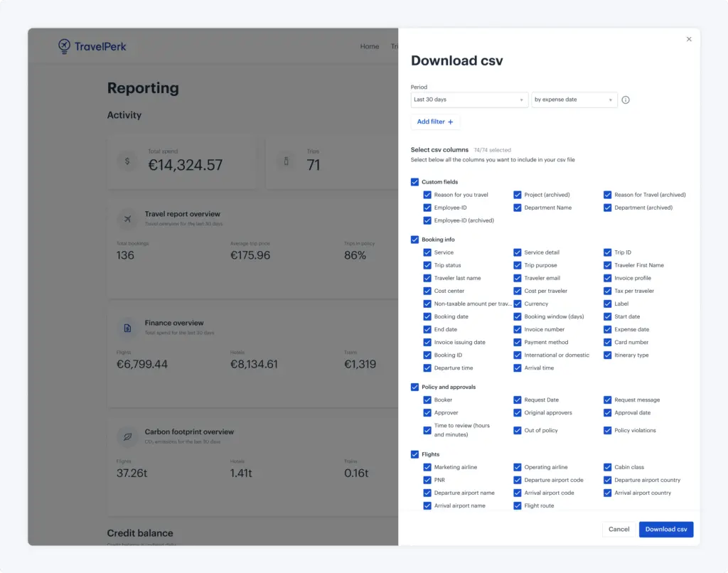Viewport: 728px width, 573px height.
Task: Click the TravelPerk wordmark
Action: 100,47
